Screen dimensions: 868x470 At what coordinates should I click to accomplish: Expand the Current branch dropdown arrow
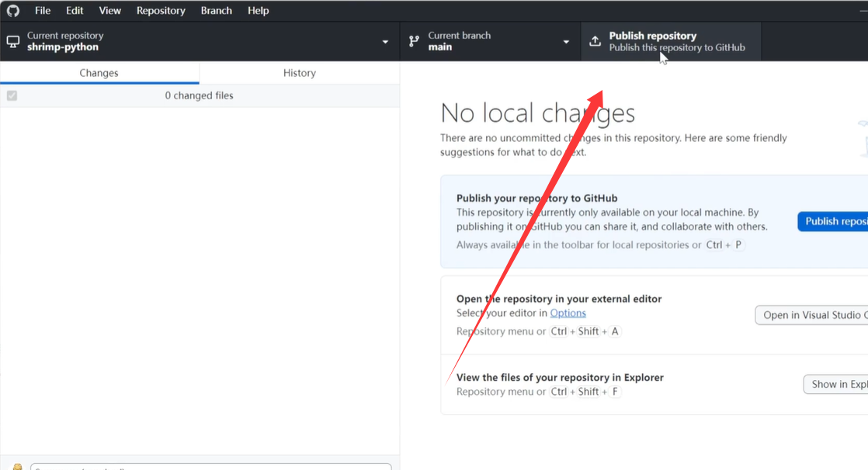(x=566, y=42)
